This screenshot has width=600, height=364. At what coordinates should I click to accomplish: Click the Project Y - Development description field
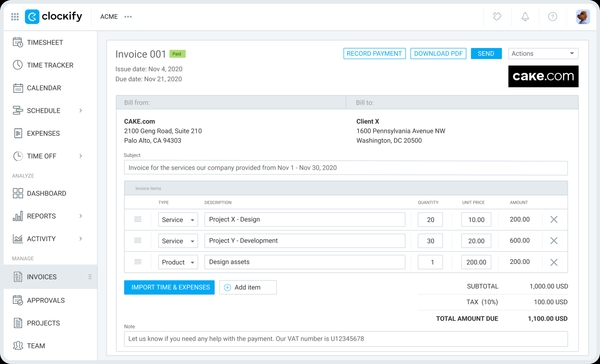click(305, 241)
